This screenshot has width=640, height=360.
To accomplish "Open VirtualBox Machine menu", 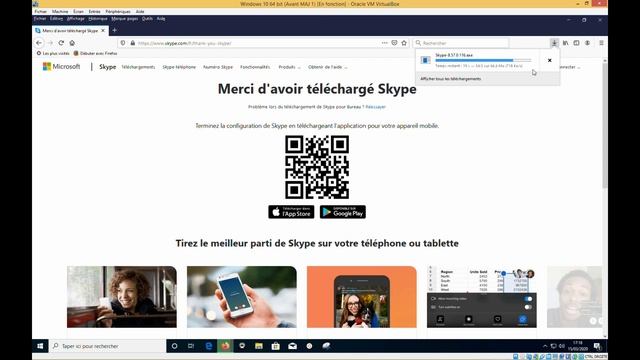I will [x=60, y=11].
